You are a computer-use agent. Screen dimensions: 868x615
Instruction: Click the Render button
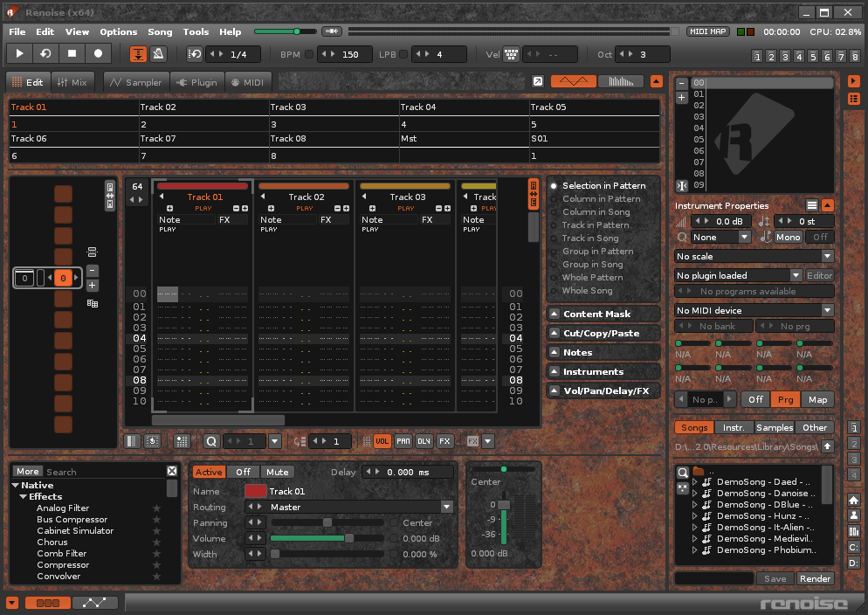(815, 578)
